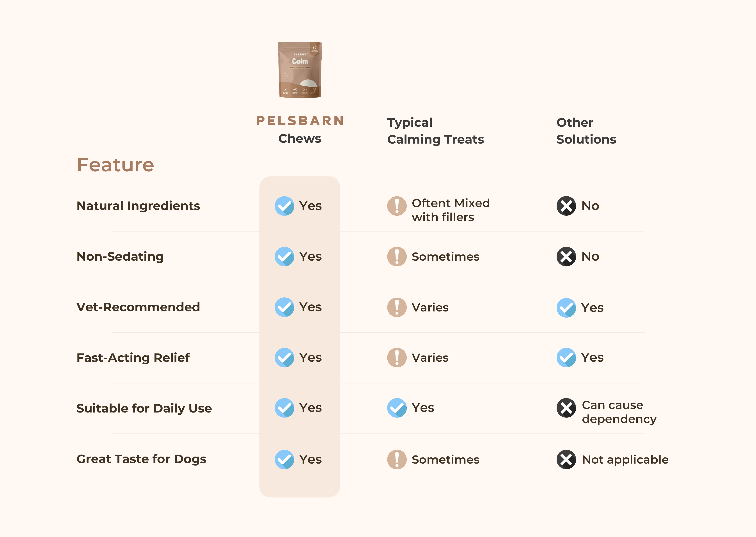Click the black X icon in Natural Ingredients row
The image size is (756, 537).
coord(566,206)
